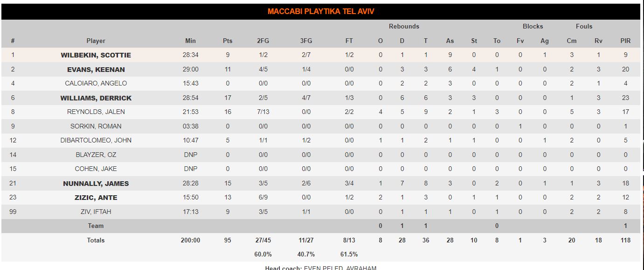Click Iftah Ziv's name

pyautogui.click(x=96, y=212)
